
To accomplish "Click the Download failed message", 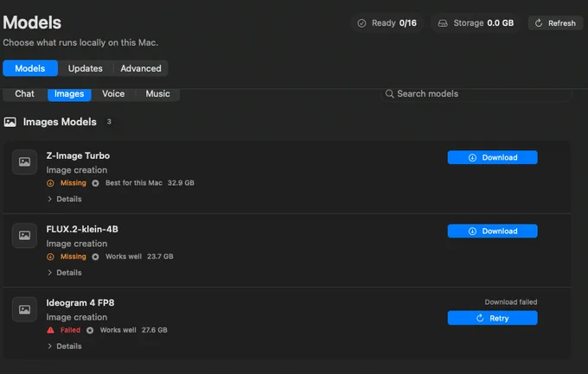I will coord(511,302).
